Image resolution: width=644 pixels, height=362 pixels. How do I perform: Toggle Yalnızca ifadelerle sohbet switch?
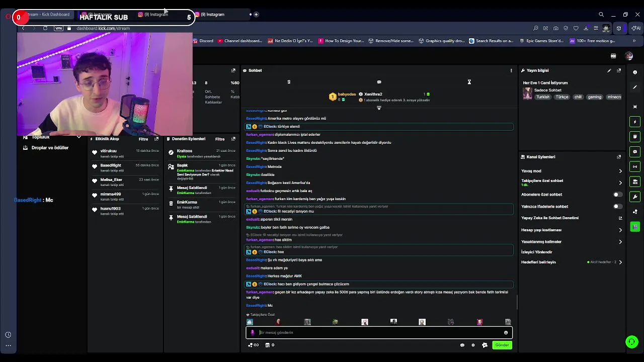click(x=617, y=207)
